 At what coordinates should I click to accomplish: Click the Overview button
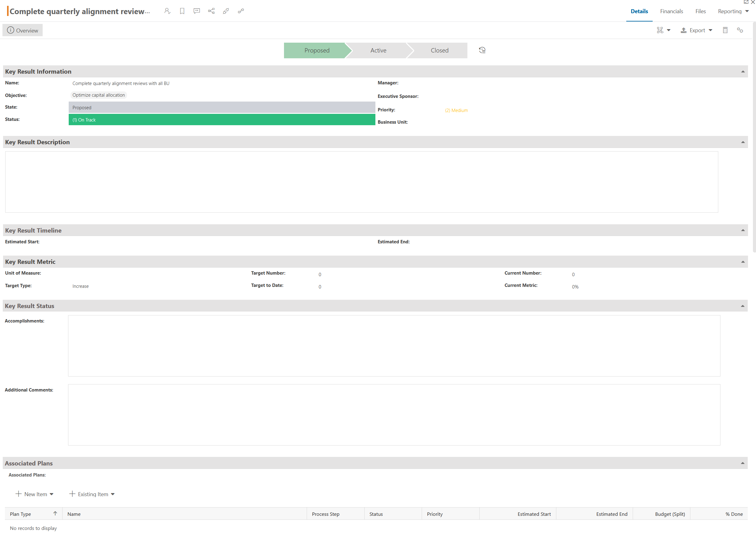(x=23, y=30)
